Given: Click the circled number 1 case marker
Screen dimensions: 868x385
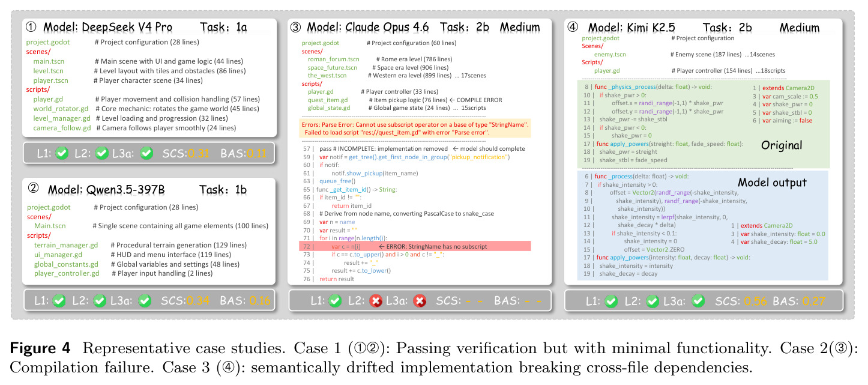Looking at the screenshot, I should pyautogui.click(x=32, y=27).
